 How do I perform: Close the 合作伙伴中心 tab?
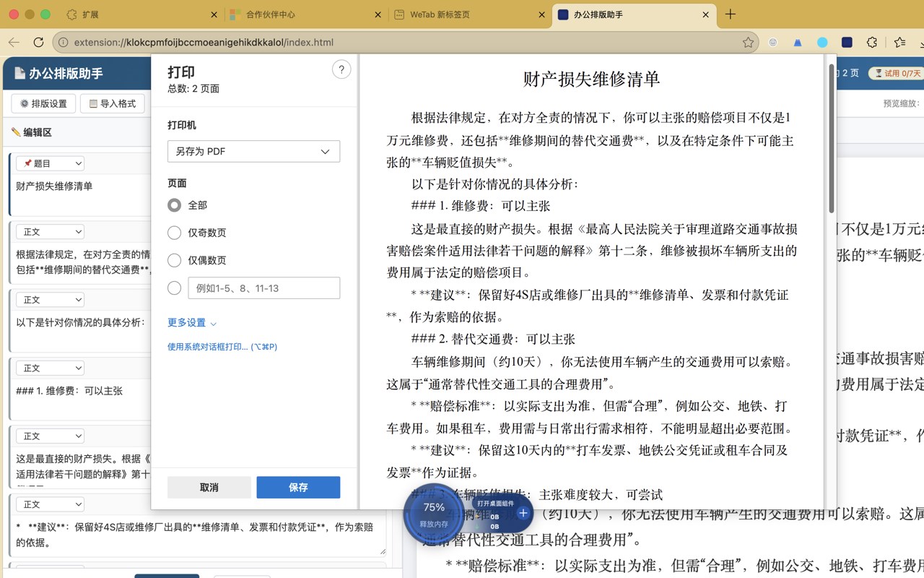click(378, 14)
